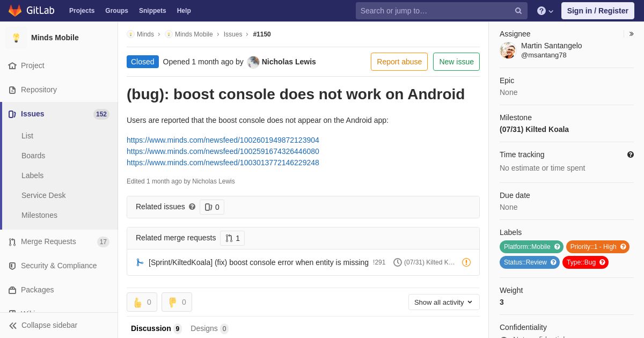Click the GitLab fox logo
The width and height of the screenshot is (644, 338).
point(15,11)
